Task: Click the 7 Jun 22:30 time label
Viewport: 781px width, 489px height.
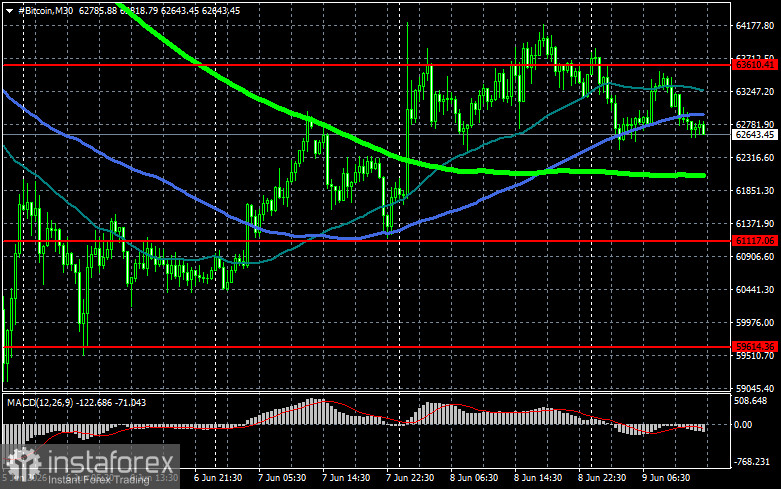Action: click(x=410, y=478)
